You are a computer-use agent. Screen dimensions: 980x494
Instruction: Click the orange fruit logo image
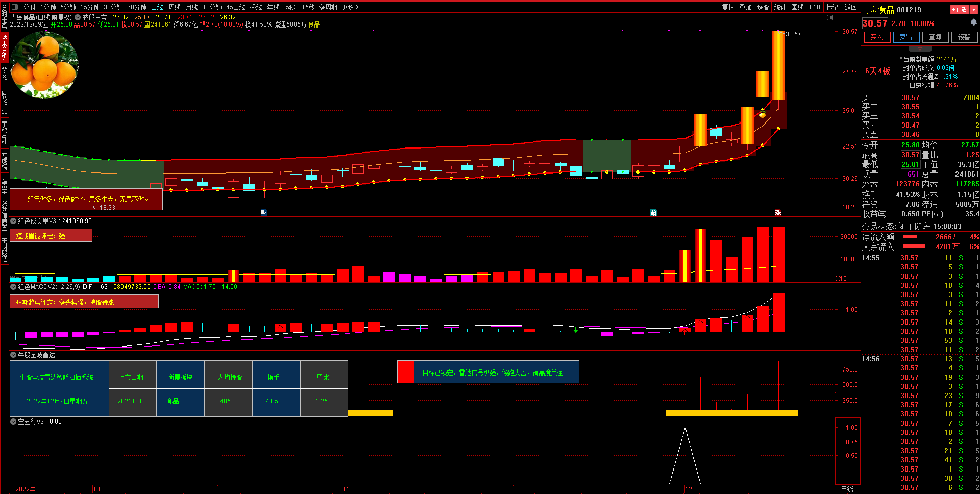tap(44, 65)
